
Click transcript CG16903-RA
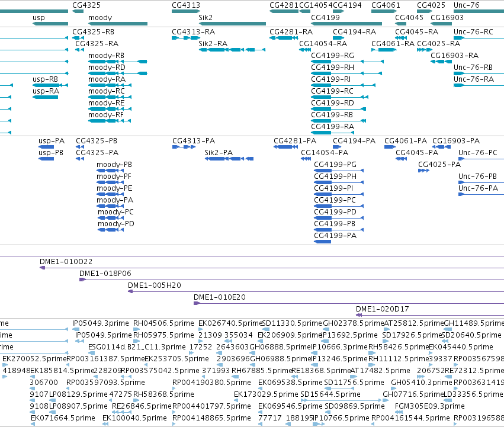coord(454,56)
